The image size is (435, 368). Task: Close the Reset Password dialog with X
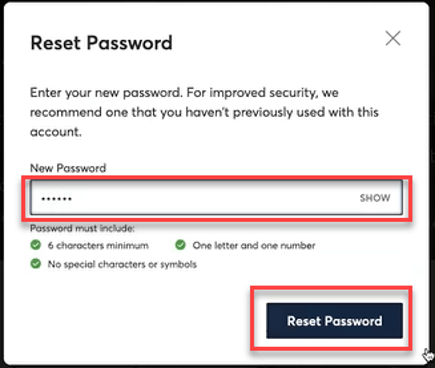[393, 38]
